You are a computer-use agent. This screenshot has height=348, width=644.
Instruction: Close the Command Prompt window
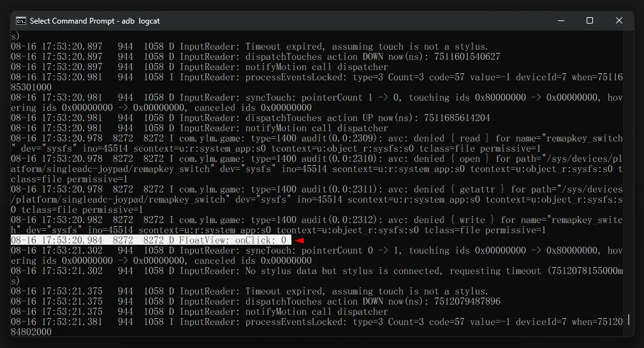(619, 20)
